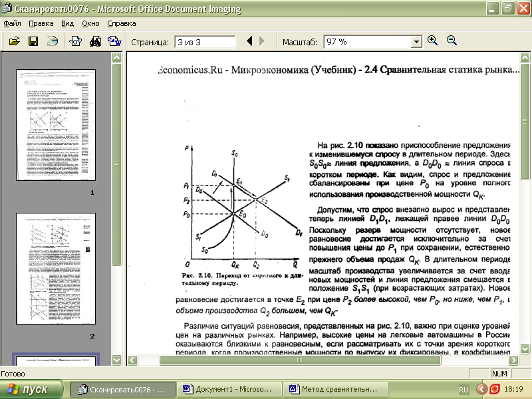Viewport: 532px width, 399px height.
Task: Open the Вид menu
Action: click(x=68, y=23)
